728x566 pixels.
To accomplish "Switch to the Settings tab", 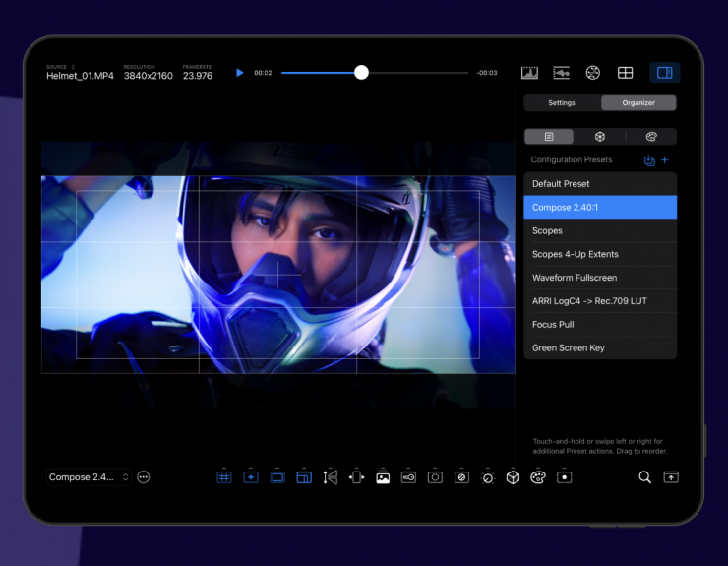I will coord(562,102).
